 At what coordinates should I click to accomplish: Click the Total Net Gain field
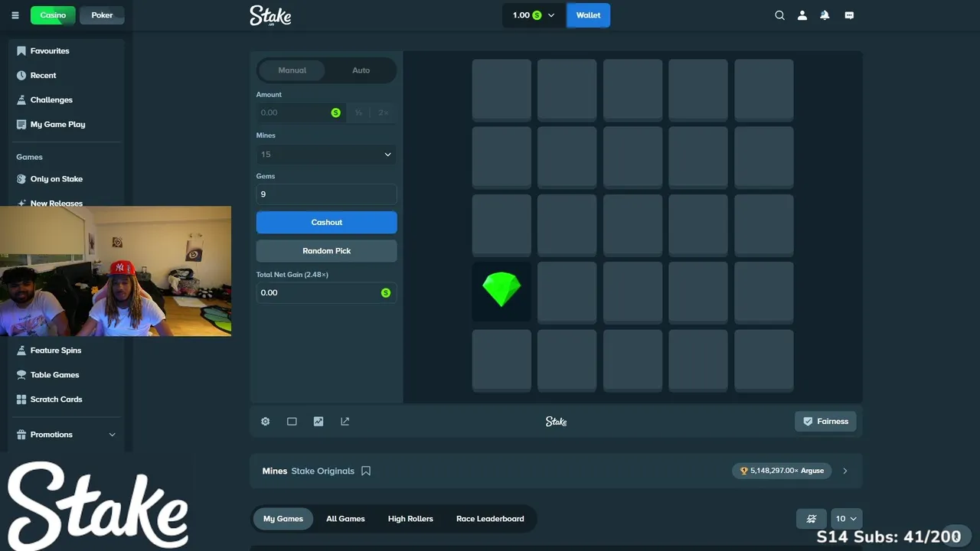click(326, 293)
